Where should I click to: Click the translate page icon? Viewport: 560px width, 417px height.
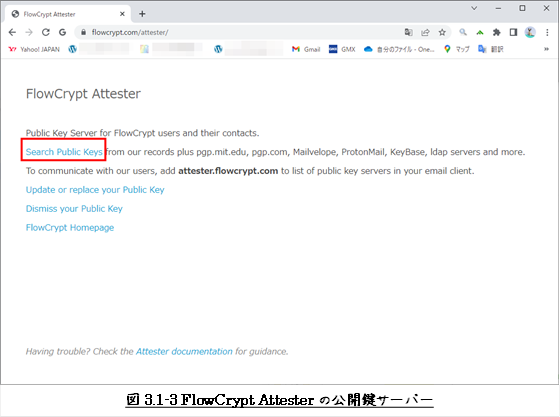coord(408,32)
